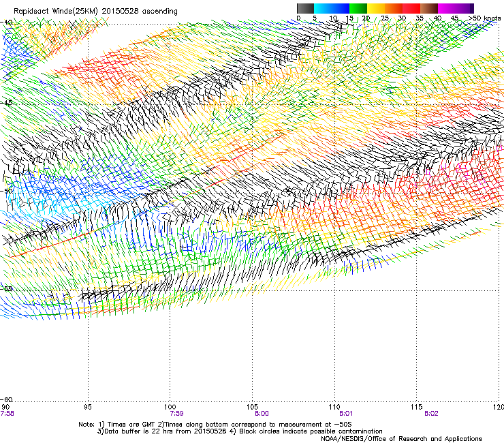Click the latitude label '-45'

[6, 103]
